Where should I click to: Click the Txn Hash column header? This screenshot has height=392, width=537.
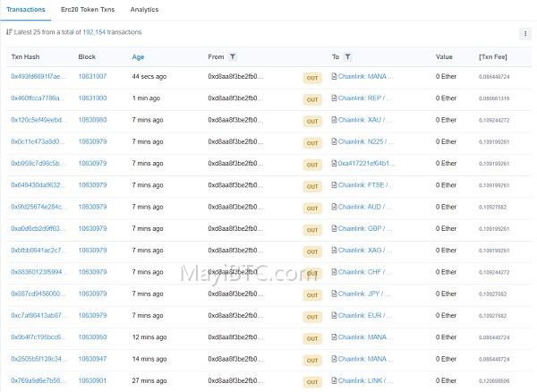25,57
